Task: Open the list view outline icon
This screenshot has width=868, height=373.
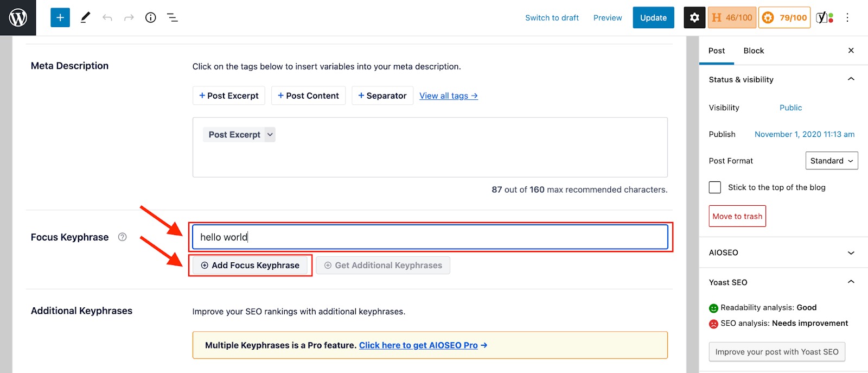Action: point(173,18)
